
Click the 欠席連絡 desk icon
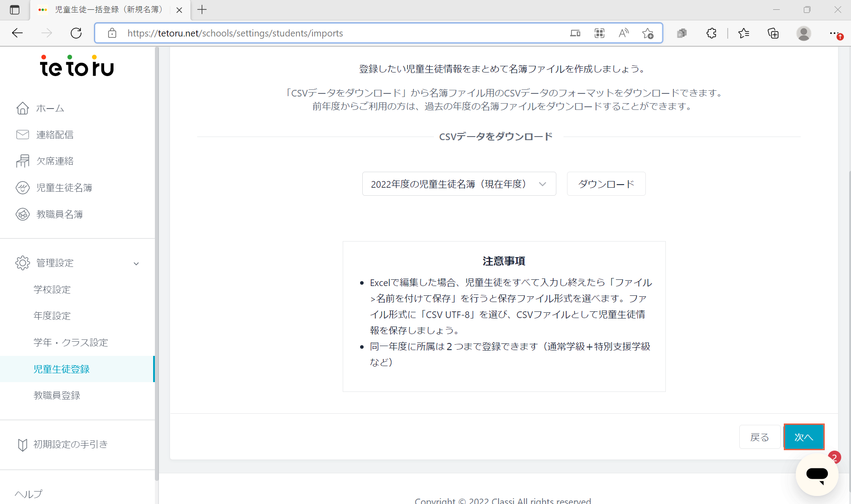pyautogui.click(x=23, y=161)
